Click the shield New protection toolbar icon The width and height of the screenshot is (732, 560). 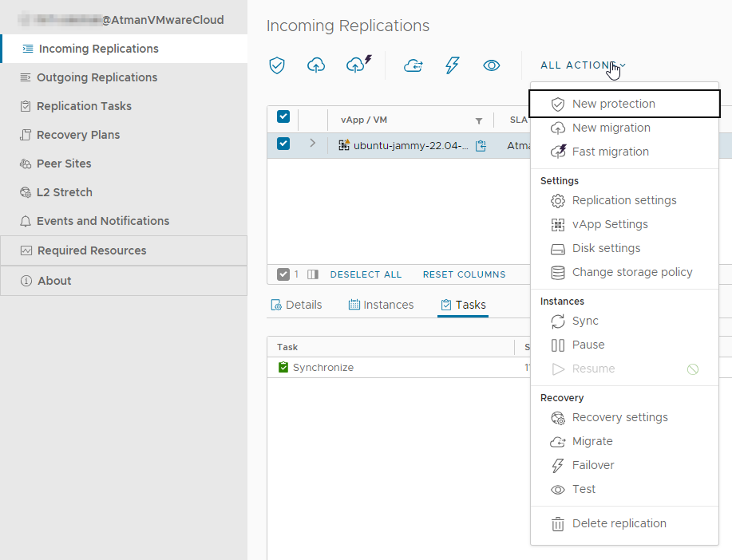[277, 65]
